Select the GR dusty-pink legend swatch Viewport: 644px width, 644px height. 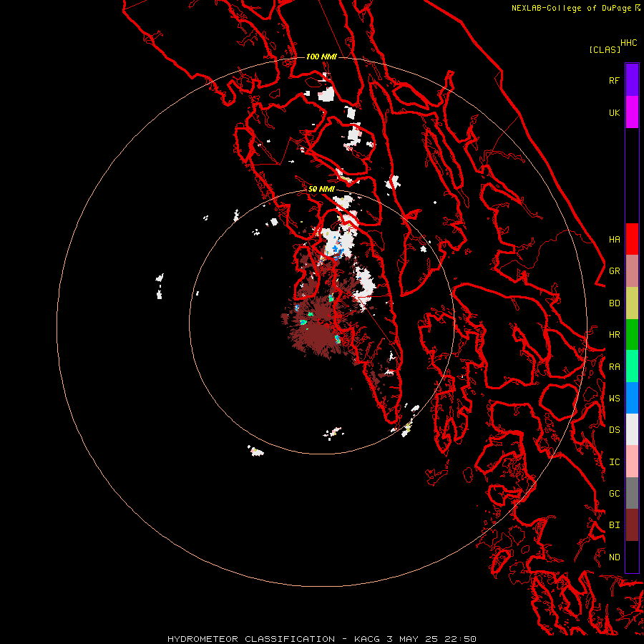632,271
